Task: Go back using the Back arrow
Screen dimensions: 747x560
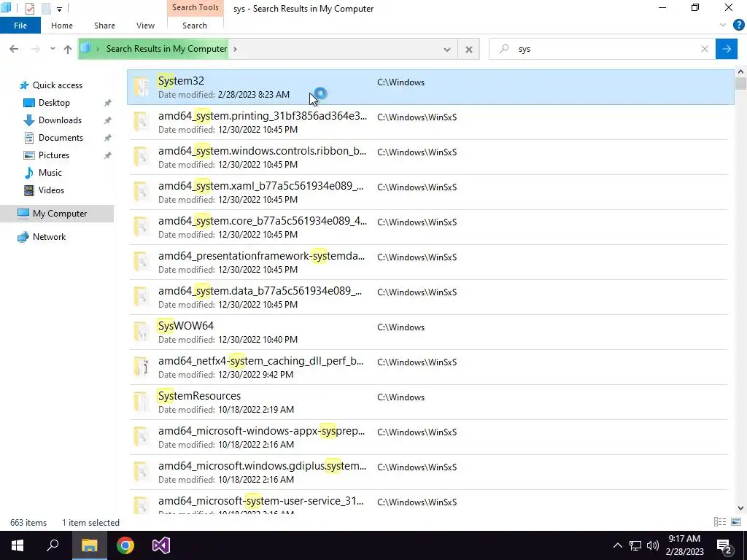Action: 14,49
